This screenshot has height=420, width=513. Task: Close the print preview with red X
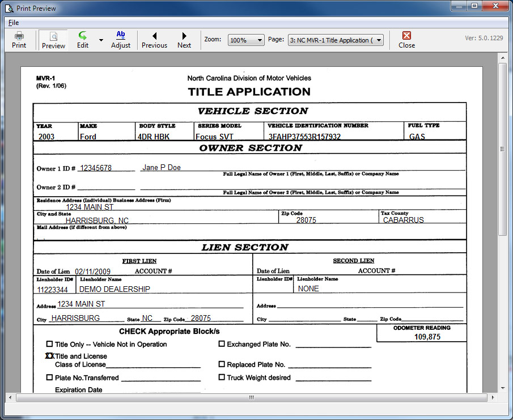pos(406,40)
